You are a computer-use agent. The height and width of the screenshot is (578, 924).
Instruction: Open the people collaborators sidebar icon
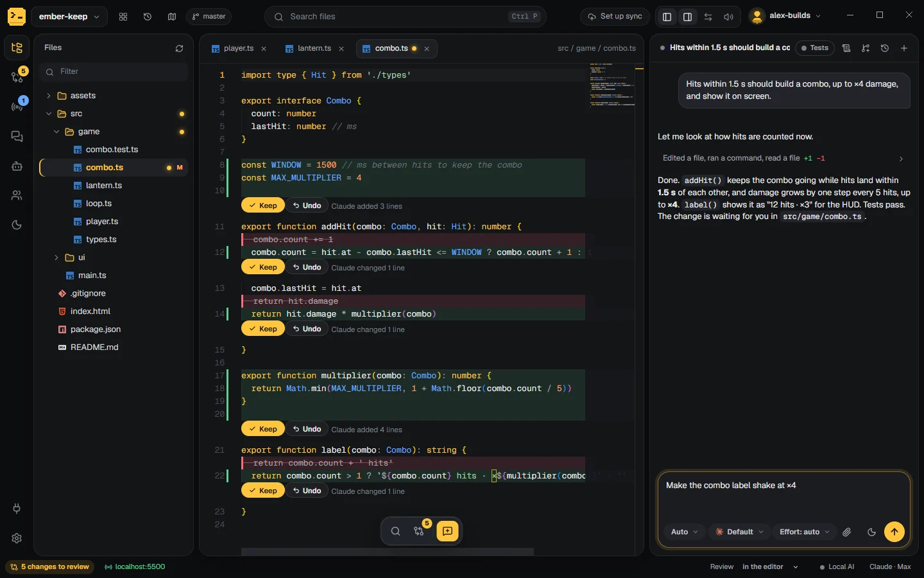point(17,195)
